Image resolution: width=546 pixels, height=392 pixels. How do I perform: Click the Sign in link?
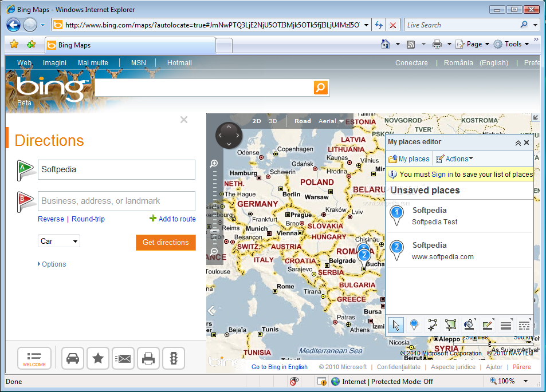tap(442, 175)
